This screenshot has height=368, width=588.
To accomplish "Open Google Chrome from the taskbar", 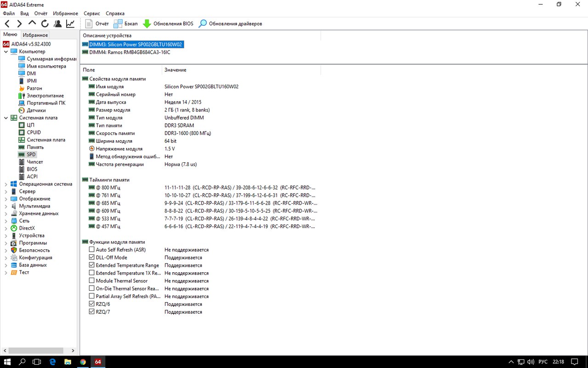I will click(83, 362).
